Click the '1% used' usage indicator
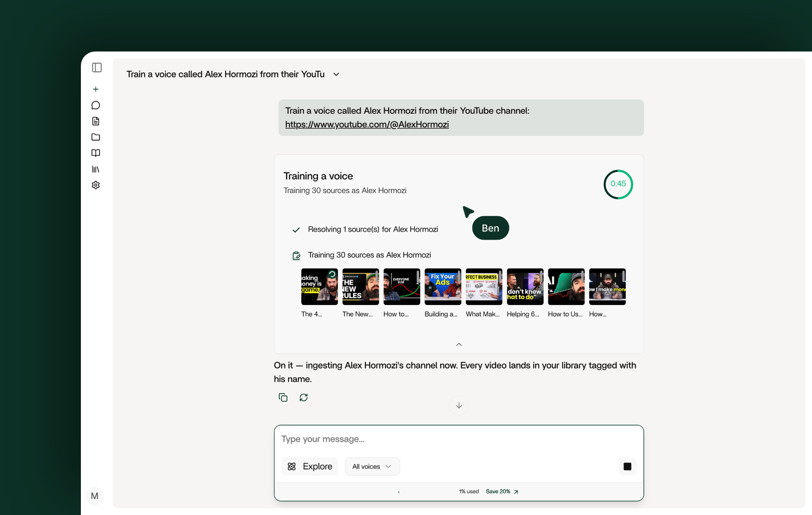 [469, 492]
